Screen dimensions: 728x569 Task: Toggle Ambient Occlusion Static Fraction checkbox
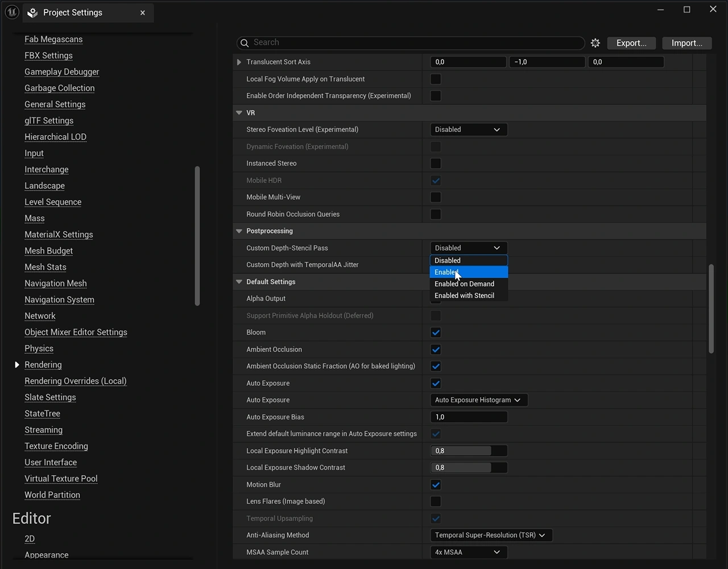436,366
